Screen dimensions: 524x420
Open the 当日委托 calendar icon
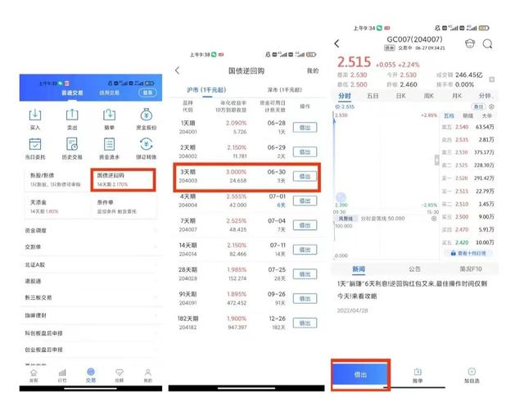pos(35,144)
